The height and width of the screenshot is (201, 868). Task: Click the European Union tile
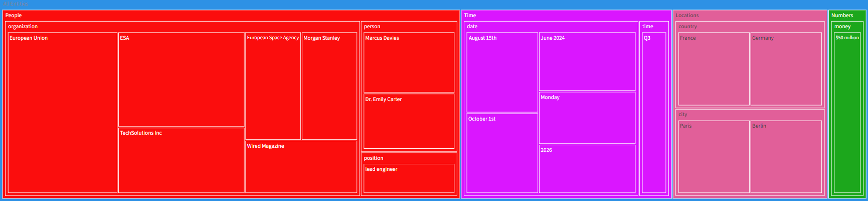(x=63, y=113)
